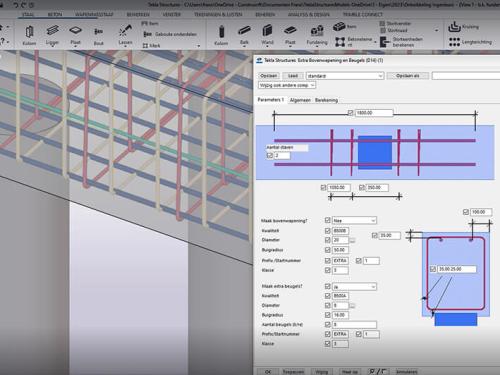This screenshot has height=375, width=500.
Task: Click the OK button
Action: pos(268,372)
